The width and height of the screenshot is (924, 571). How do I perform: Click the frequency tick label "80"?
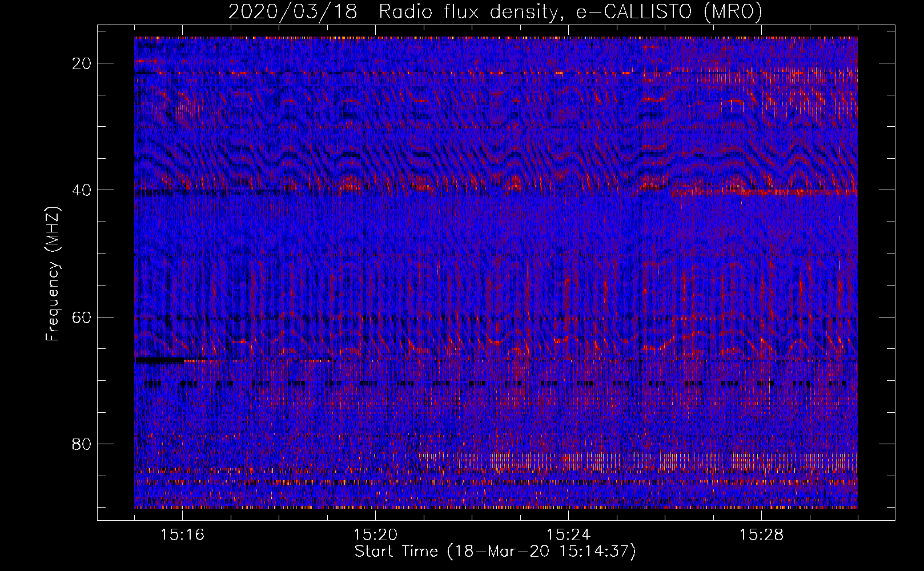click(82, 444)
